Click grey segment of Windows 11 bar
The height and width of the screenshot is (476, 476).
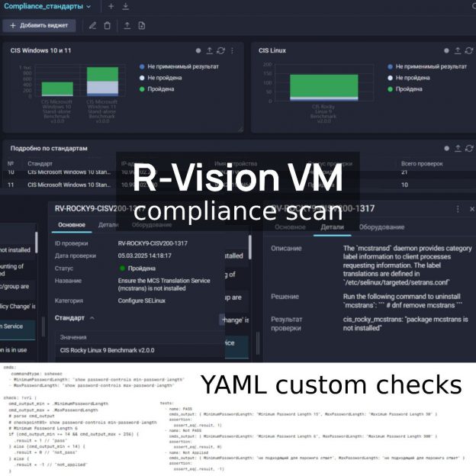pyautogui.click(x=103, y=88)
